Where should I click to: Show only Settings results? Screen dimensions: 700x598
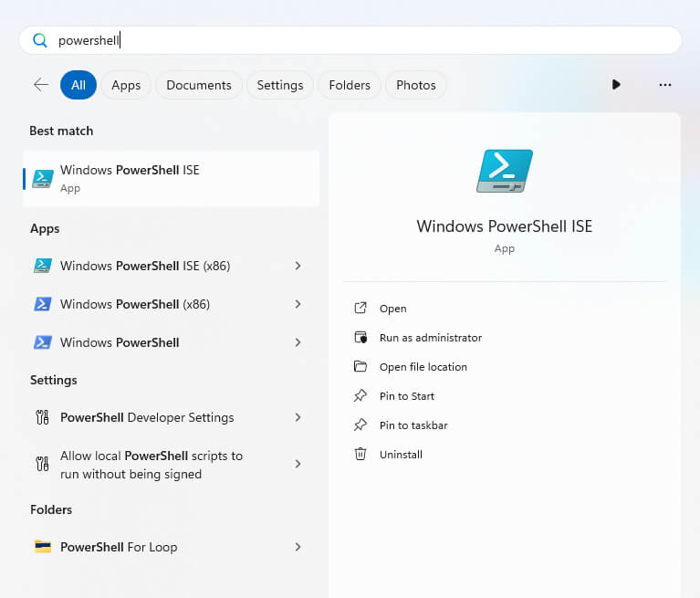(x=280, y=85)
